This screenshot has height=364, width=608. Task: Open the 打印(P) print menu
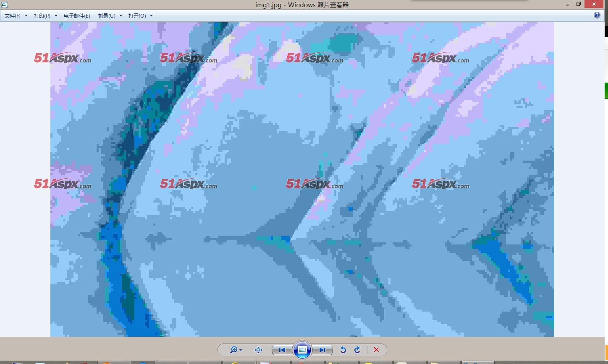(45, 16)
